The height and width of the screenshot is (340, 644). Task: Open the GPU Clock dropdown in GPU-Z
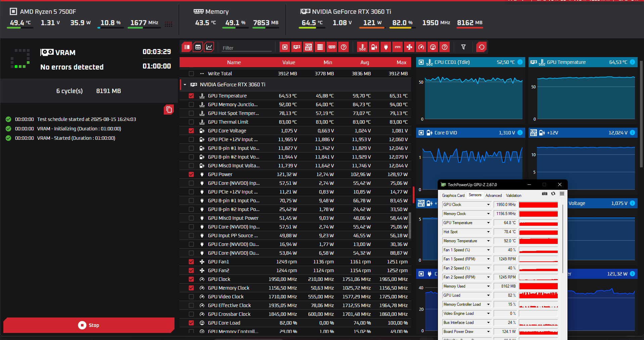pyautogui.click(x=488, y=205)
